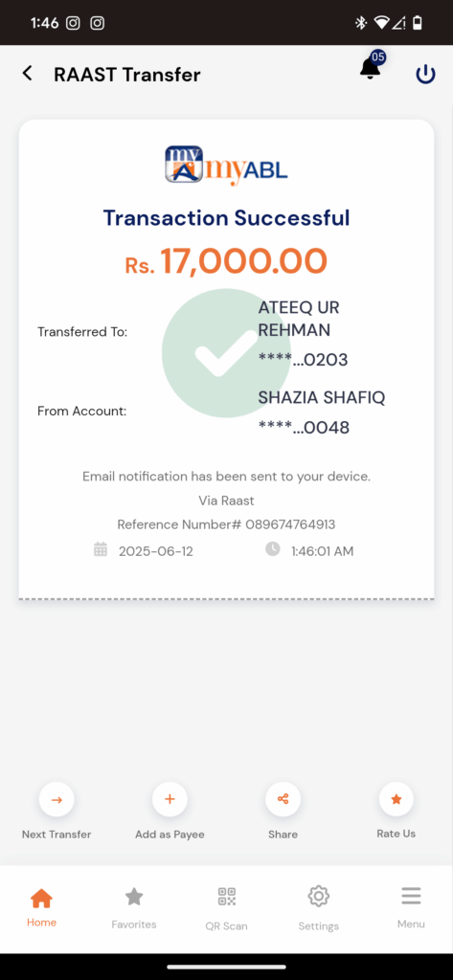This screenshot has width=453, height=980.
Task: Open notifications bell with 05 badge
Action: tap(373, 66)
